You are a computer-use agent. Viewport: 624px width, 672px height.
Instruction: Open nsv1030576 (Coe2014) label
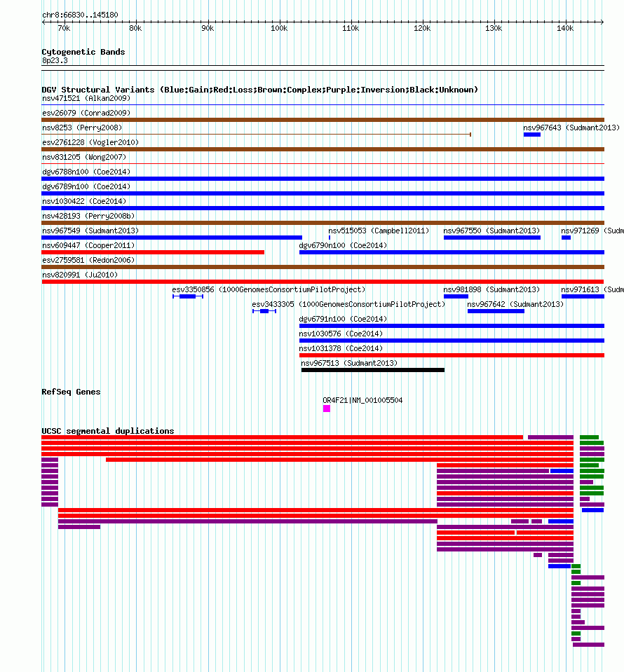pos(341,334)
